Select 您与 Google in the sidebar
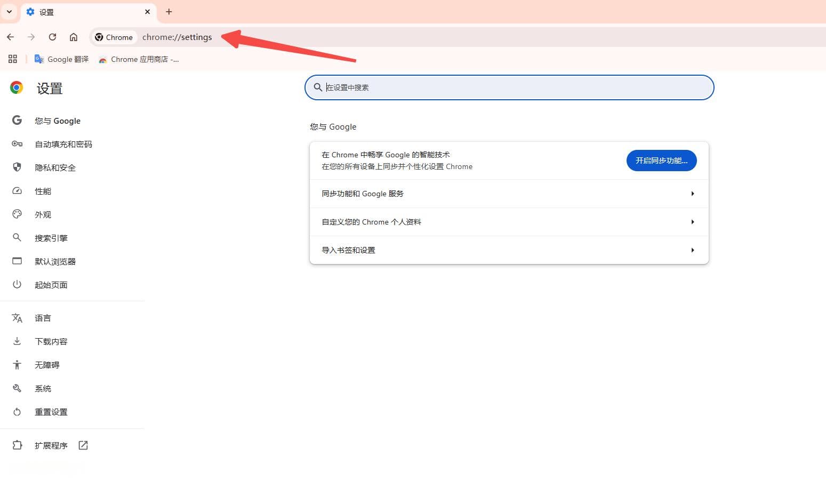Image resolution: width=826 pixels, height=504 pixels. click(x=58, y=121)
